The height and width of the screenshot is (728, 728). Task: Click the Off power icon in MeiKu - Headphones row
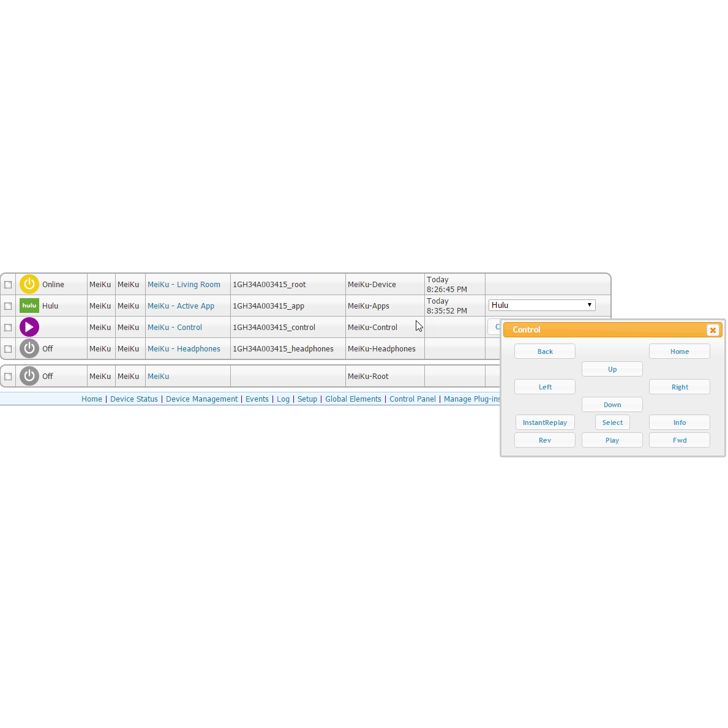pyautogui.click(x=29, y=348)
